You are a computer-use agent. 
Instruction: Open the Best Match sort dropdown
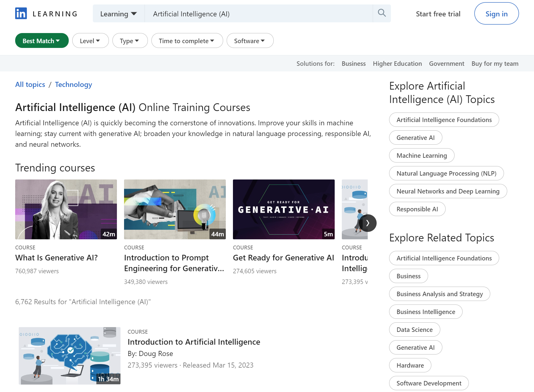pyautogui.click(x=42, y=41)
